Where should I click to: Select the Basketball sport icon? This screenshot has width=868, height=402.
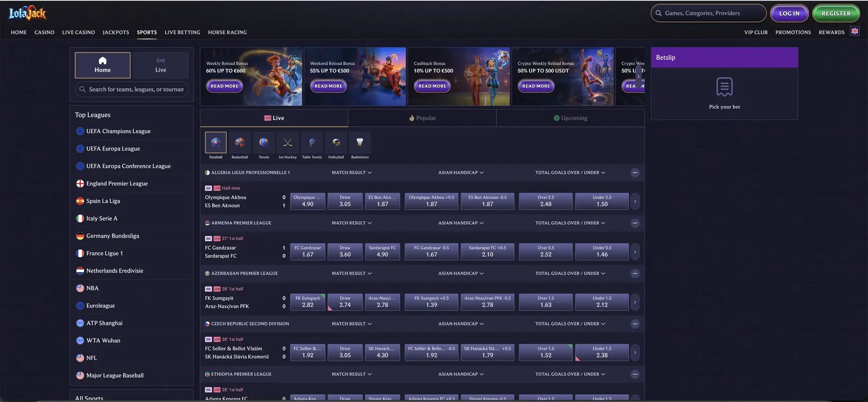tap(240, 143)
